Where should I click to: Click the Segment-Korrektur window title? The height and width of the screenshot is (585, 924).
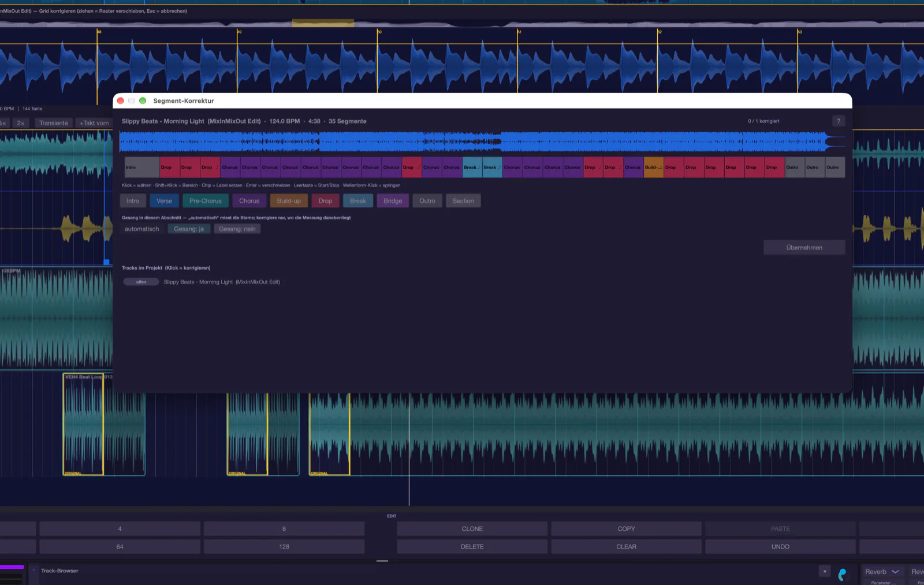184,100
